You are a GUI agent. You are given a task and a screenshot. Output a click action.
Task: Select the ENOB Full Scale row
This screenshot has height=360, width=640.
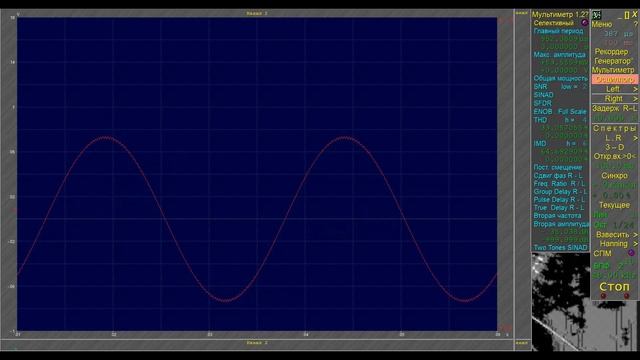click(560, 111)
